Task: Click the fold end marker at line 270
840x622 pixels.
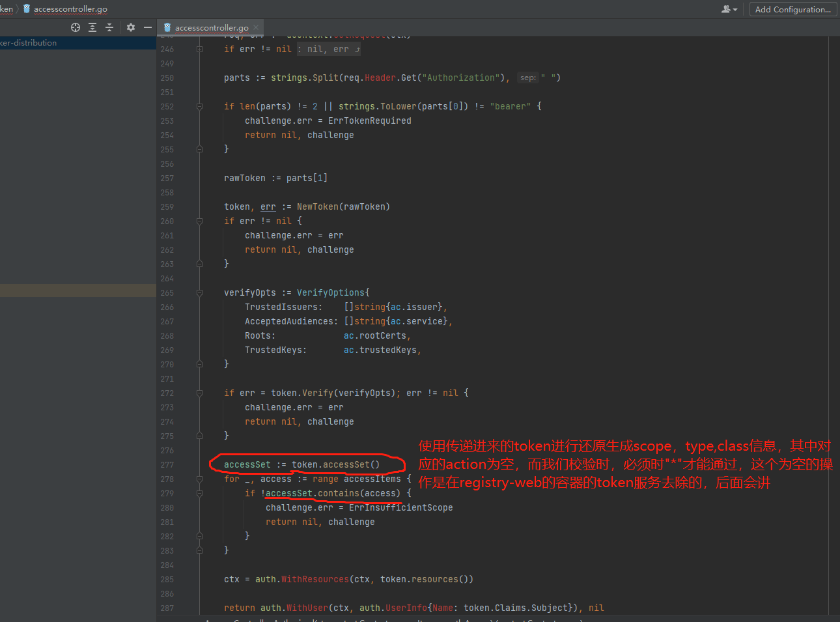Action: click(199, 363)
